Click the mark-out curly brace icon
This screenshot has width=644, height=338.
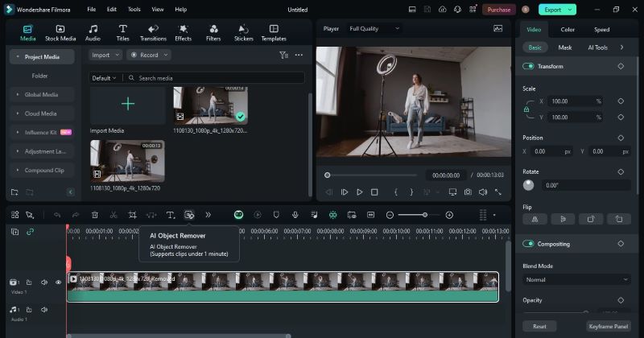click(x=411, y=192)
